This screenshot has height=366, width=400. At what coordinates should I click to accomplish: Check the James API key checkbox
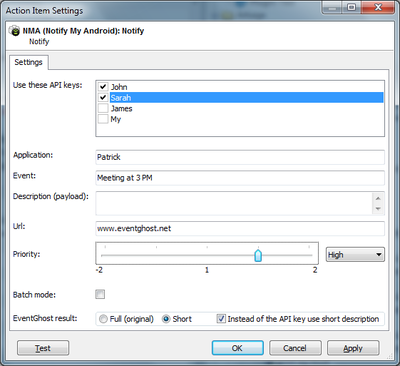[103, 108]
